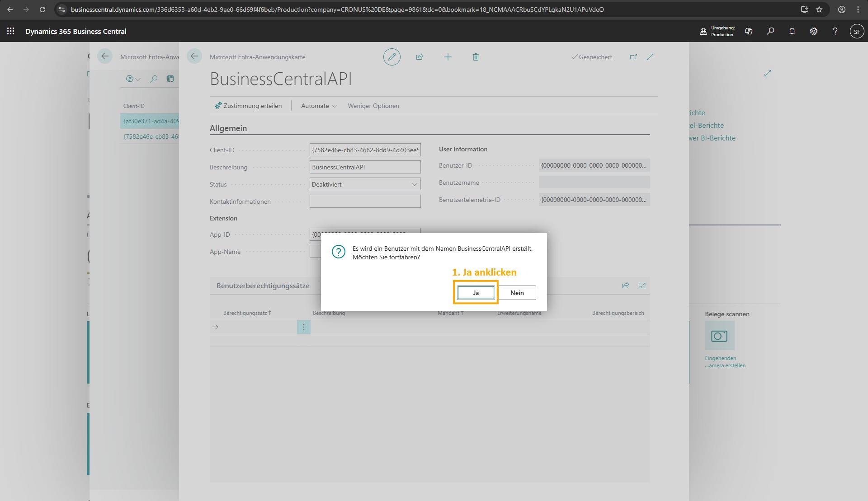Click the search icon in background list
Image resolution: width=868 pixels, height=501 pixels.
(x=154, y=79)
